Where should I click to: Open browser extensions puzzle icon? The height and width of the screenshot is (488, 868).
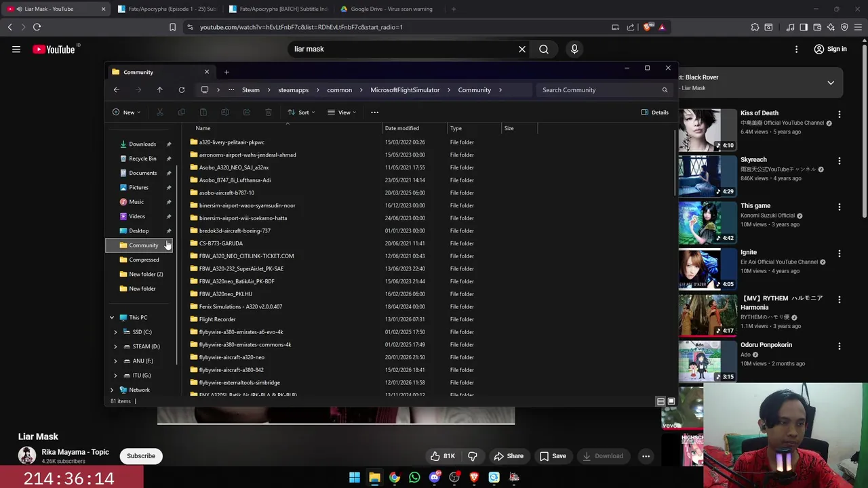coord(755,27)
